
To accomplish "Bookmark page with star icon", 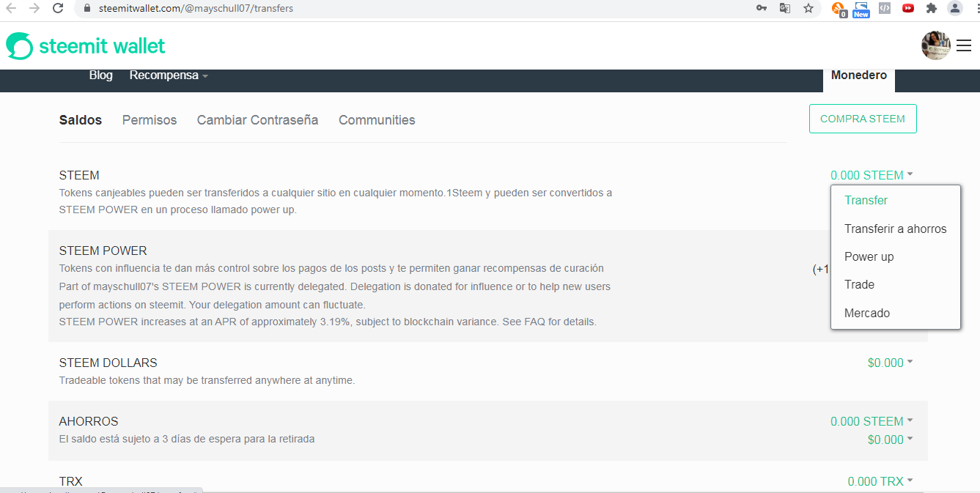I will (x=808, y=8).
